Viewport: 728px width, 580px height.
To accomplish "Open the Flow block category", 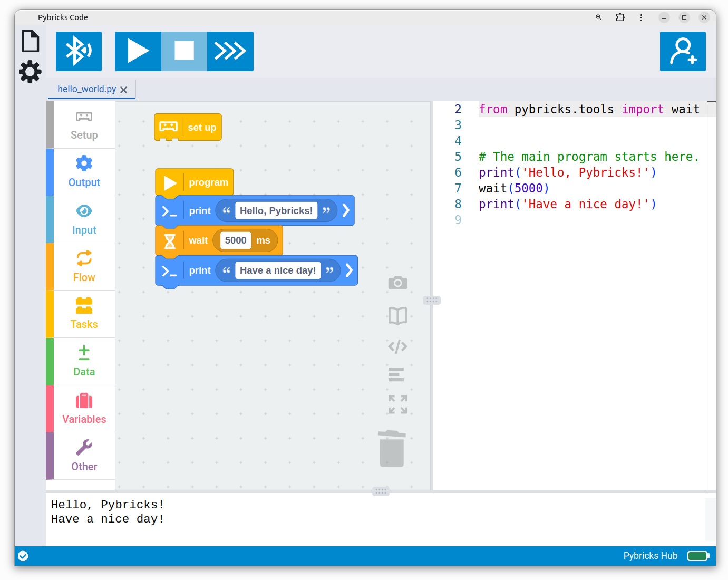I will 84,267.
